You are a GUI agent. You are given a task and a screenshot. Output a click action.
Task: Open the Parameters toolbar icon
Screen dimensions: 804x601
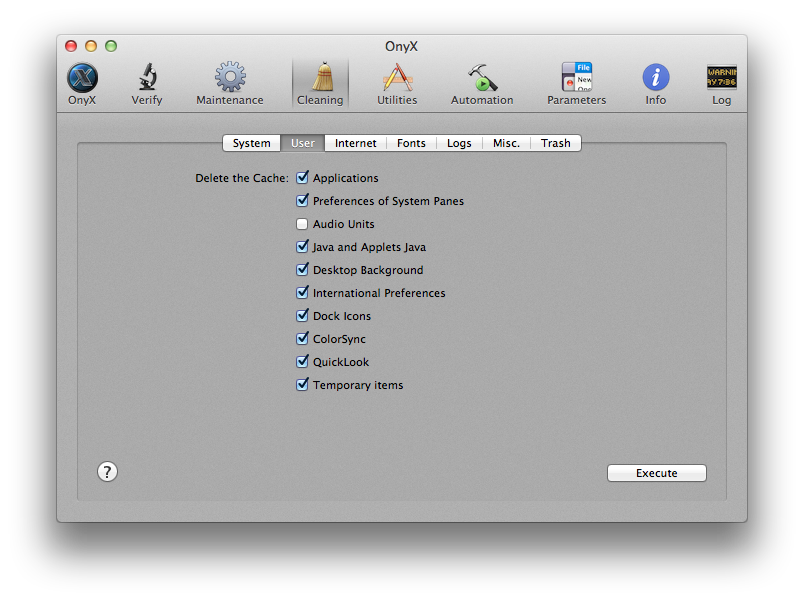tap(576, 78)
